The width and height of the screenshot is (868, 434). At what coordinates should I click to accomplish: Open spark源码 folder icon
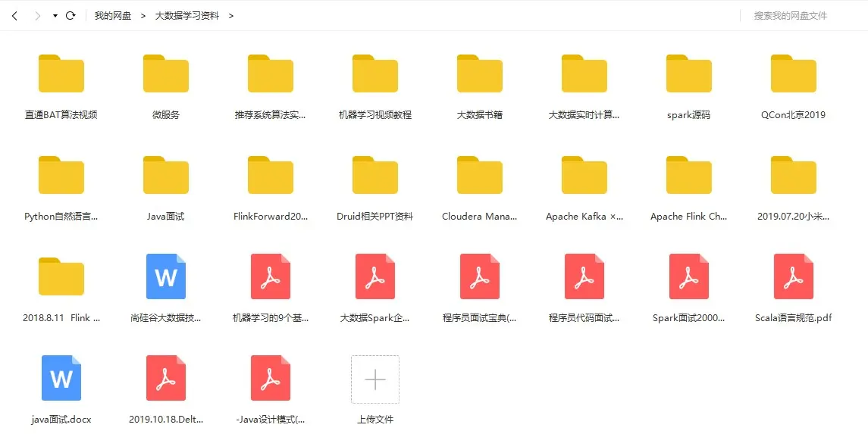pos(688,73)
